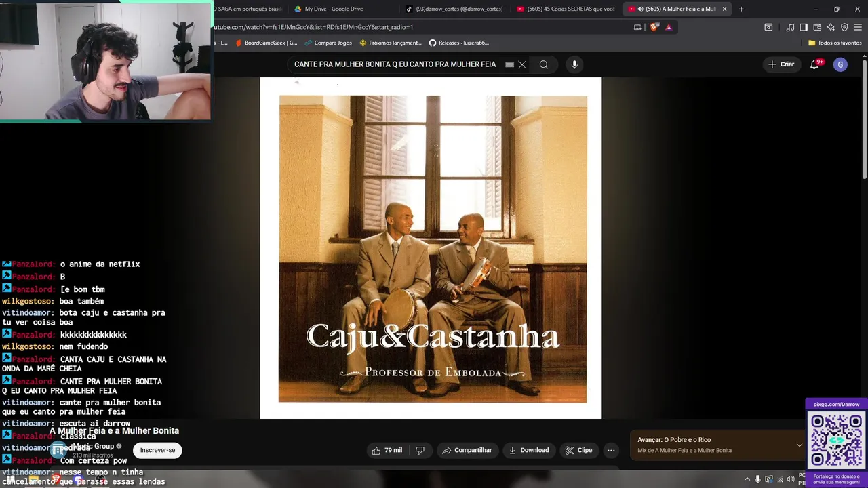
Task: Open the more actions three-dot menu
Action: click(x=611, y=450)
